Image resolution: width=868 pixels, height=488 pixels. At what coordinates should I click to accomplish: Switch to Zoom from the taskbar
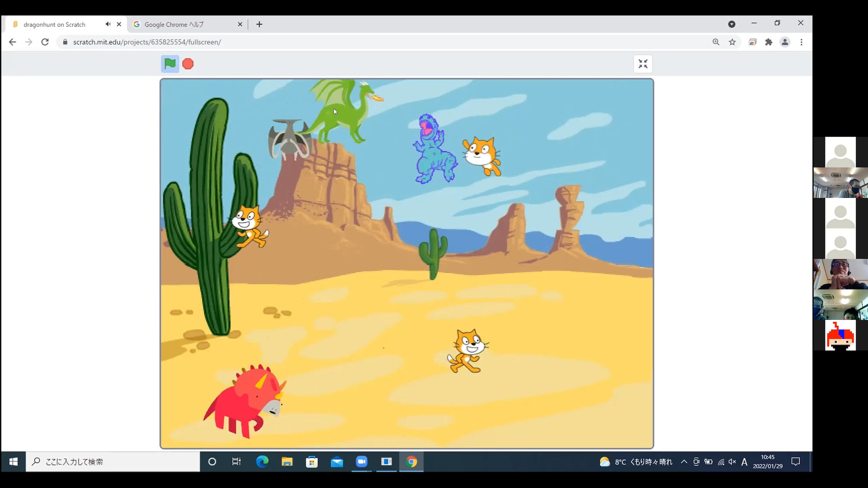coord(362,462)
